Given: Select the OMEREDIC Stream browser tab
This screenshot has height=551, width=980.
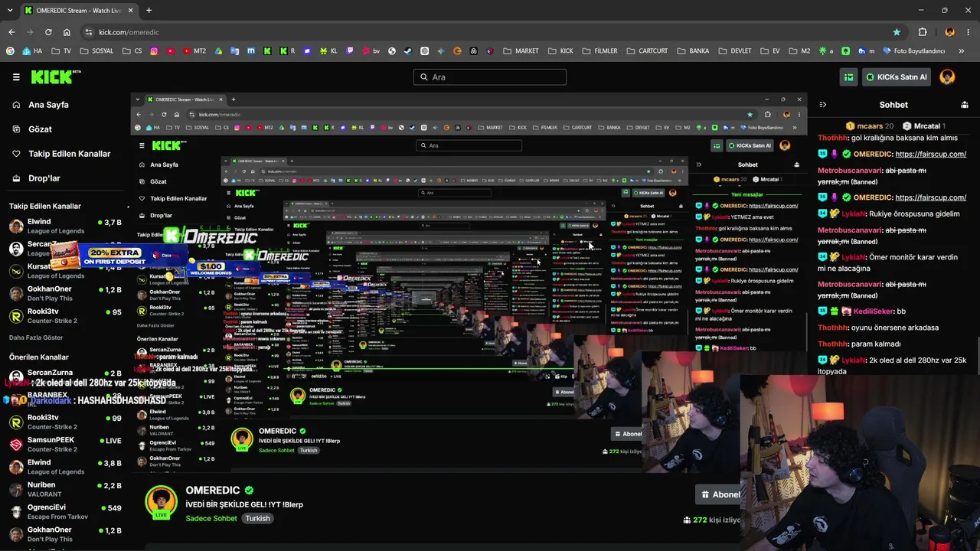Looking at the screenshot, I should point(78,10).
